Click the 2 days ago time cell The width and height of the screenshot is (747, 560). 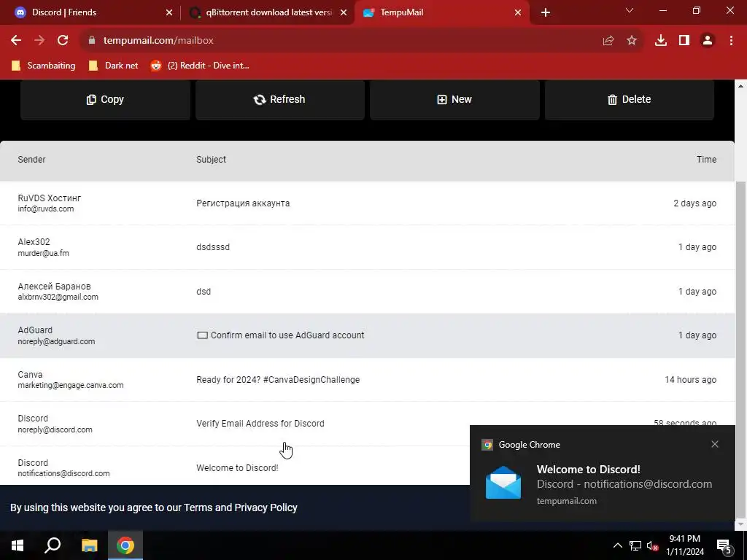[694, 203]
